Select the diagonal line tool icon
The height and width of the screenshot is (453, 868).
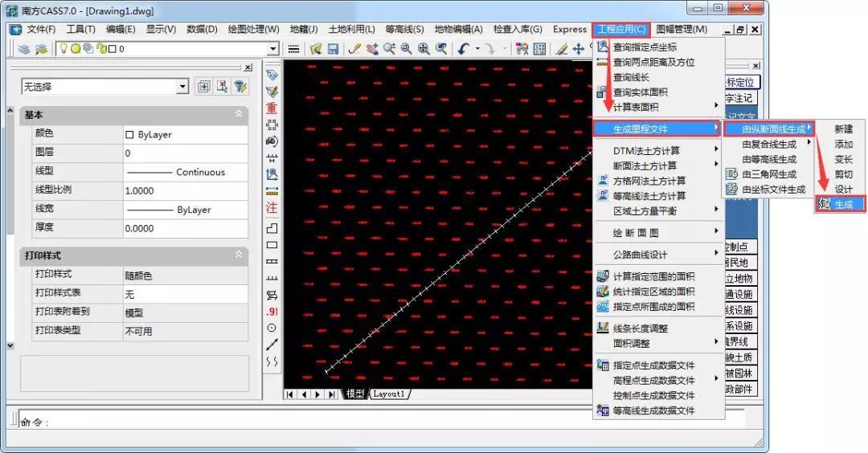pos(272,345)
